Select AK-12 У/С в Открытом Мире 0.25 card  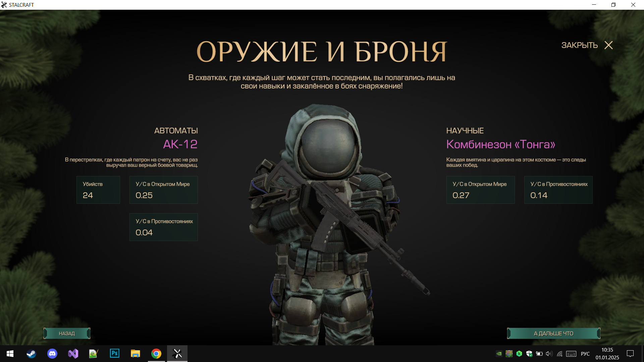(164, 190)
